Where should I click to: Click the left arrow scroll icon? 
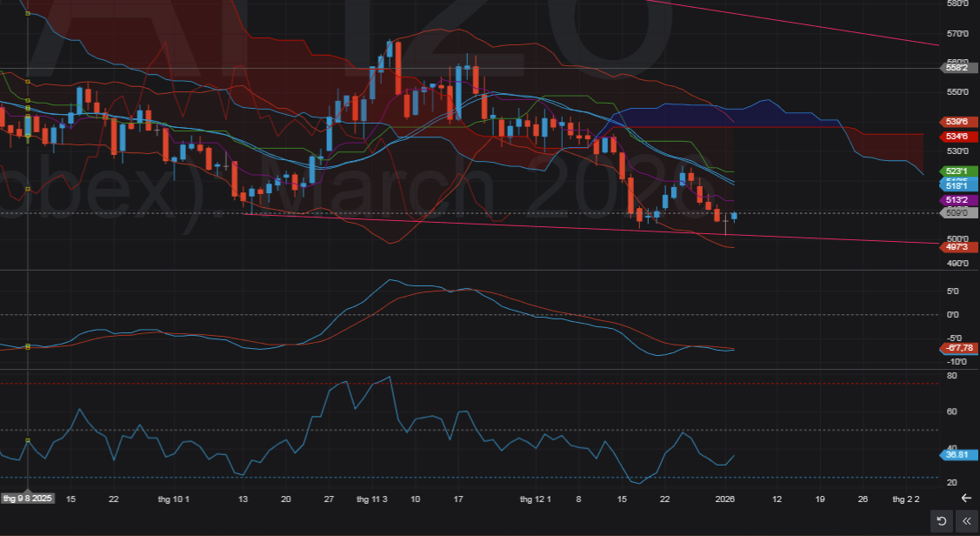[965, 498]
